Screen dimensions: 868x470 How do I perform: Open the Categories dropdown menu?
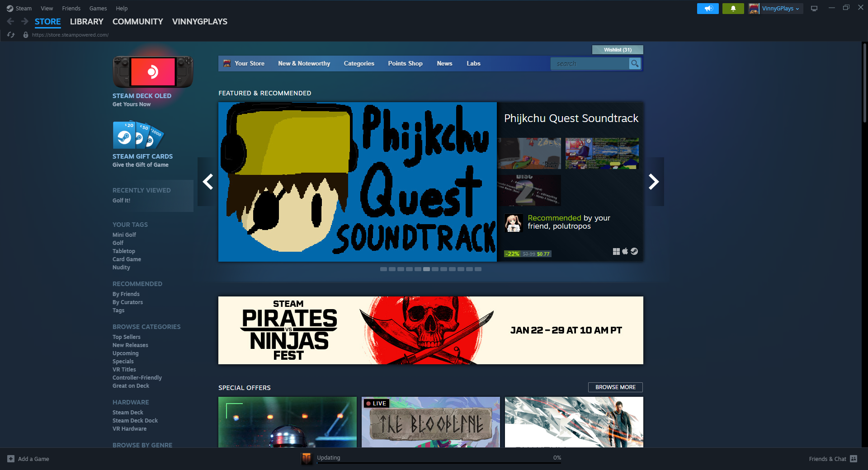359,64
